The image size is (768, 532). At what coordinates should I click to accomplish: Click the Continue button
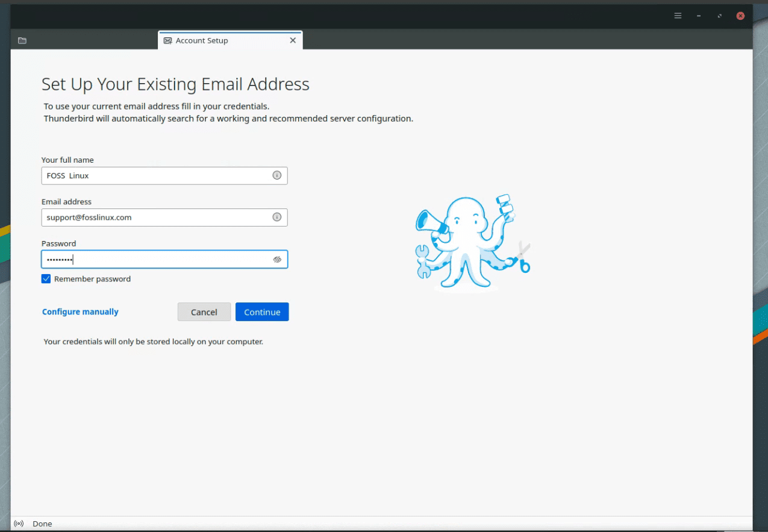tap(262, 311)
